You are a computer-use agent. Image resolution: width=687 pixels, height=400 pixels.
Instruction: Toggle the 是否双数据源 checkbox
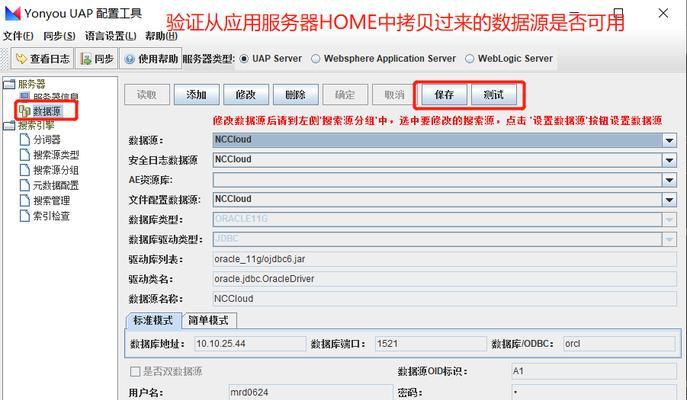(135, 372)
